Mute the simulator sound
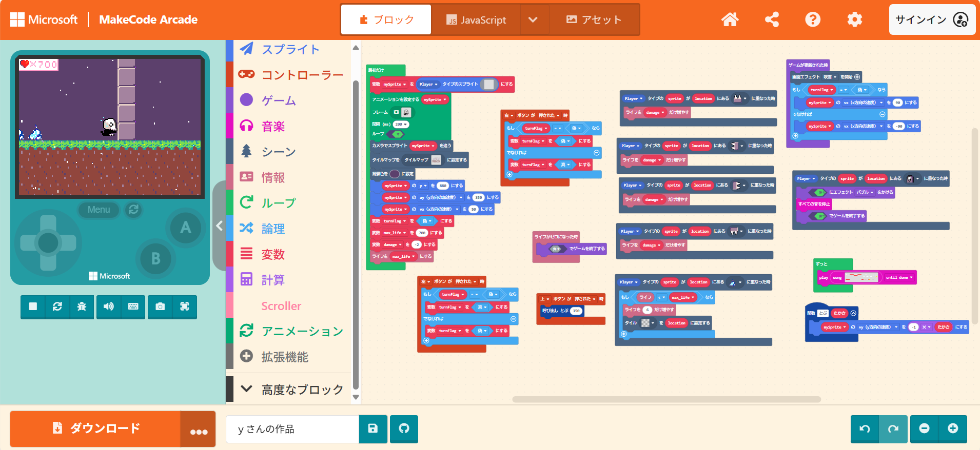The image size is (980, 450). pyautogui.click(x=108, y=306)
